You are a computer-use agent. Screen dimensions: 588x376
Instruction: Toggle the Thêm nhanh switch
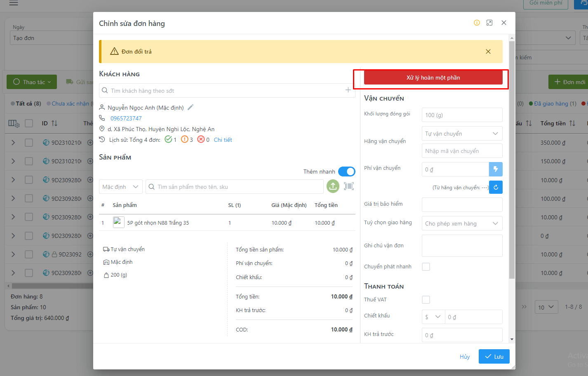point(347,172)
